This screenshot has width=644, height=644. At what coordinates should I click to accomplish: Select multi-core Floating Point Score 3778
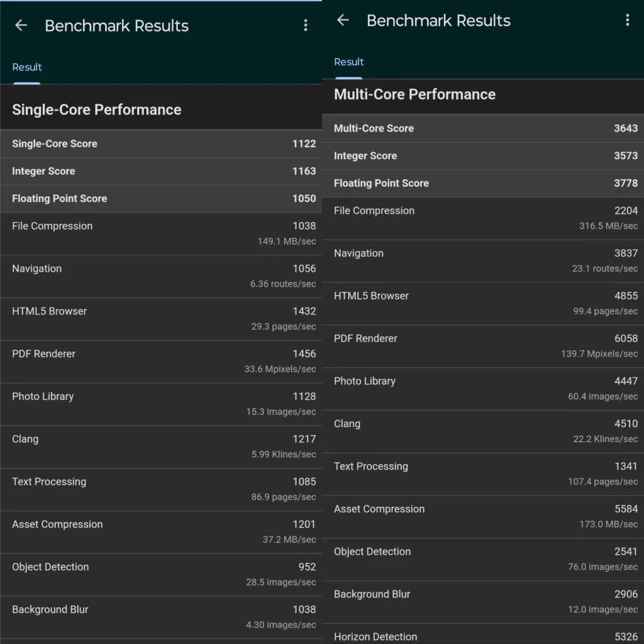[483, 183]
